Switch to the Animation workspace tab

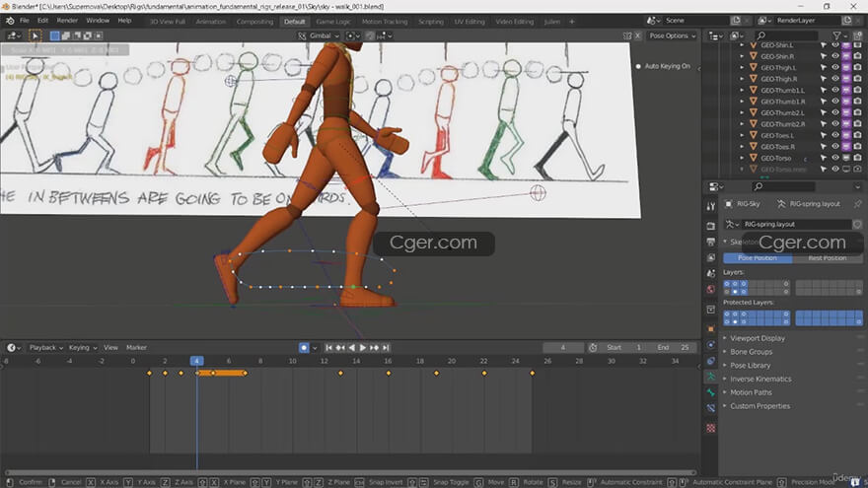pos(210,21)
